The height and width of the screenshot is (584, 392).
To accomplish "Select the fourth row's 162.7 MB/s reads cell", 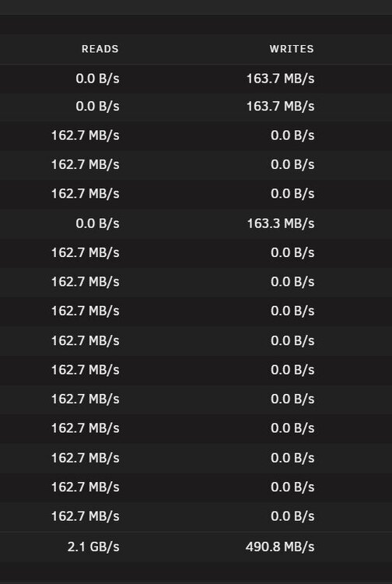I will pyautogui.click(x=86, y=164).
